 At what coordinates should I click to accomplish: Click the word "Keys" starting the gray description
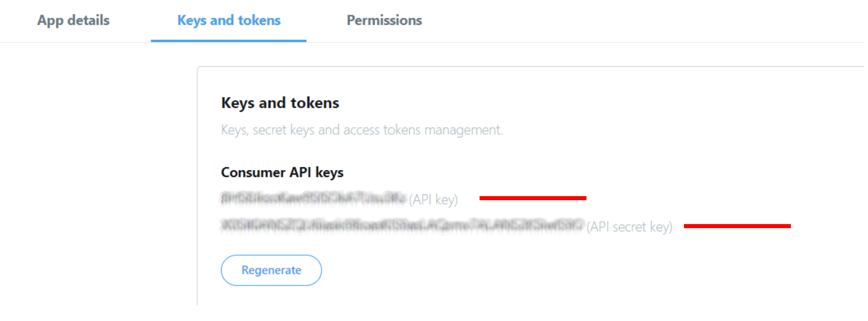pyautogui.click(x=234, y=130)
